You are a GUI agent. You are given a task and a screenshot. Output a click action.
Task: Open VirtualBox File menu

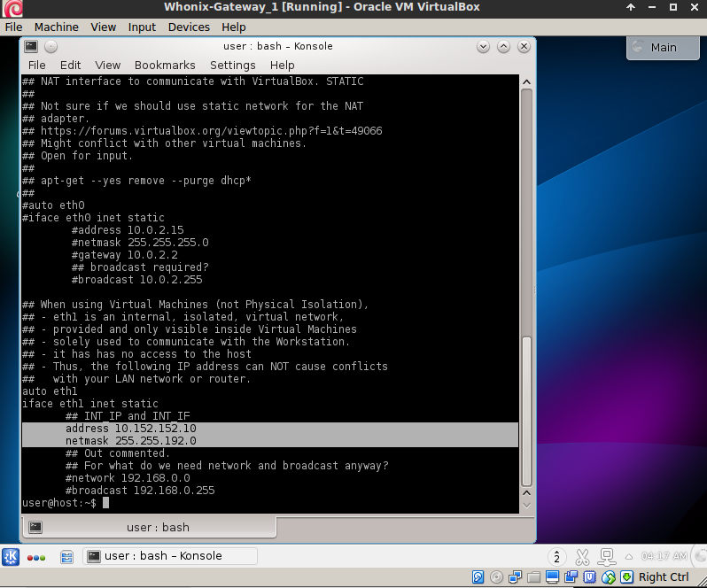point(13,27)
